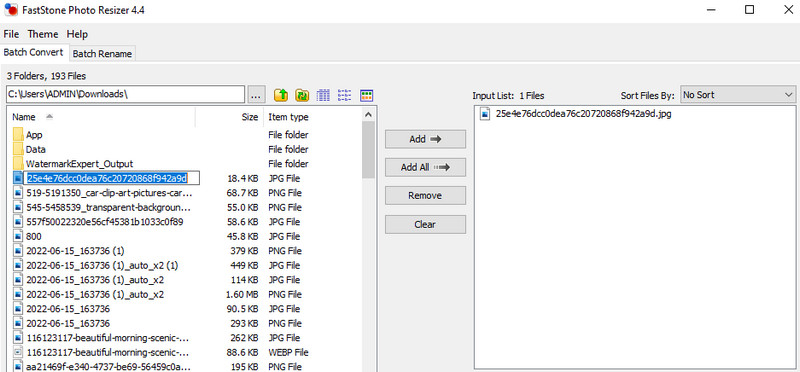Click the file list scroll up arrow
The height and width of the screenshot is (372, 800).
point(369,115)
